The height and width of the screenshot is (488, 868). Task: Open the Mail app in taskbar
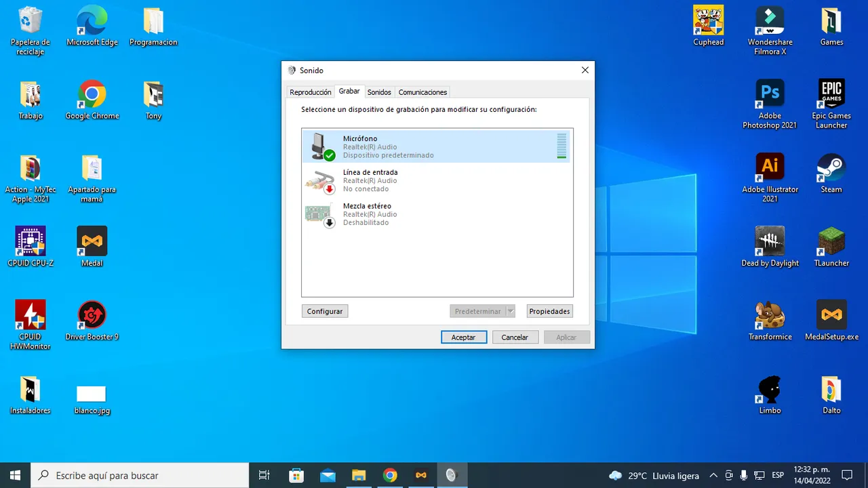pos(328,475)
